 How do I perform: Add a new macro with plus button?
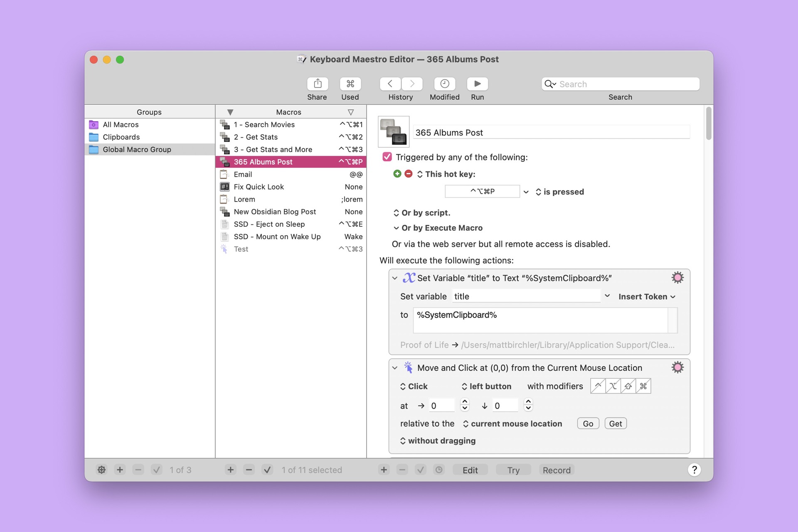tap(230, 470)
